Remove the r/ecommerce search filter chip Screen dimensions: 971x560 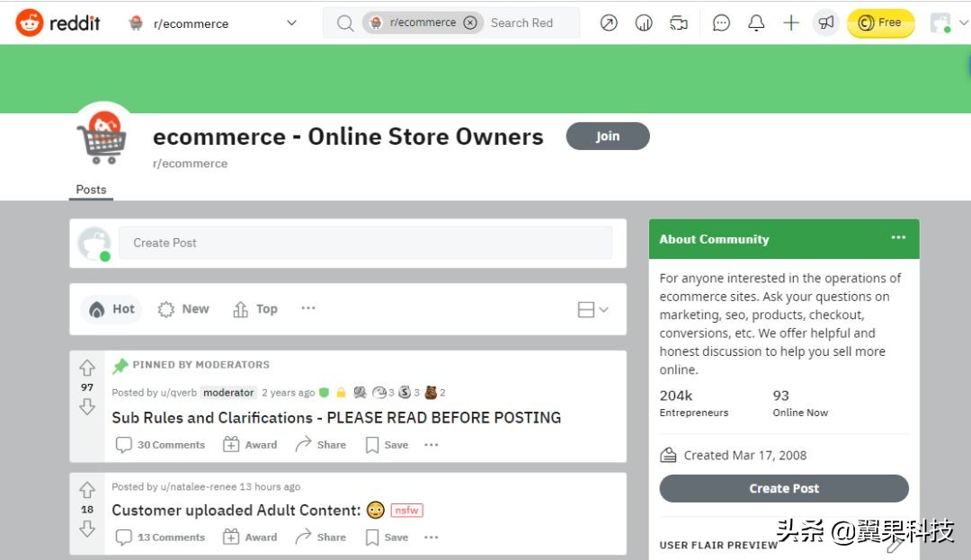point(470,22)
